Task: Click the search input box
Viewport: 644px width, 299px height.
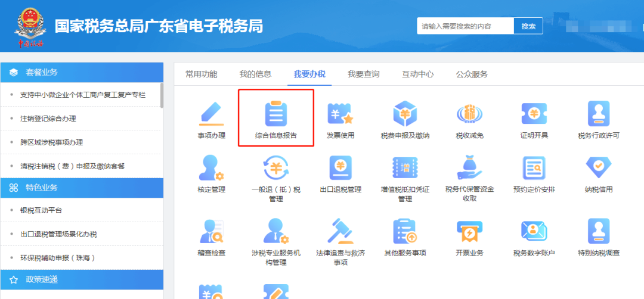Action: (x=466, y=26)
